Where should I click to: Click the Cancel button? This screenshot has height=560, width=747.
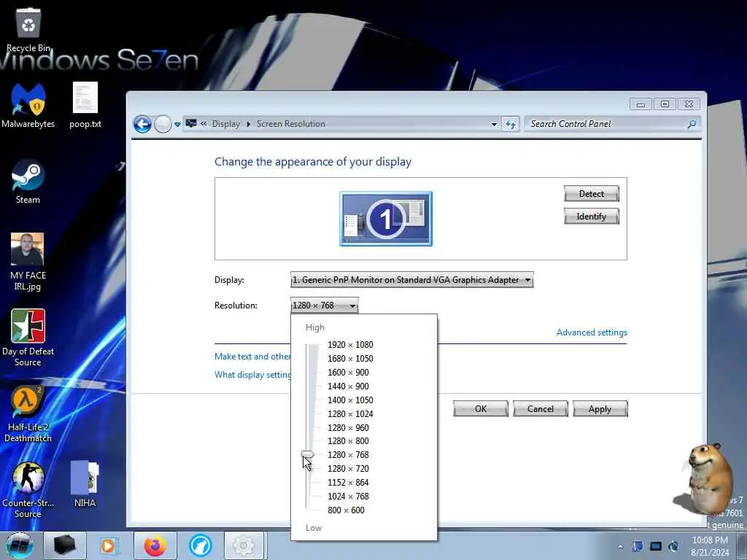541,408
